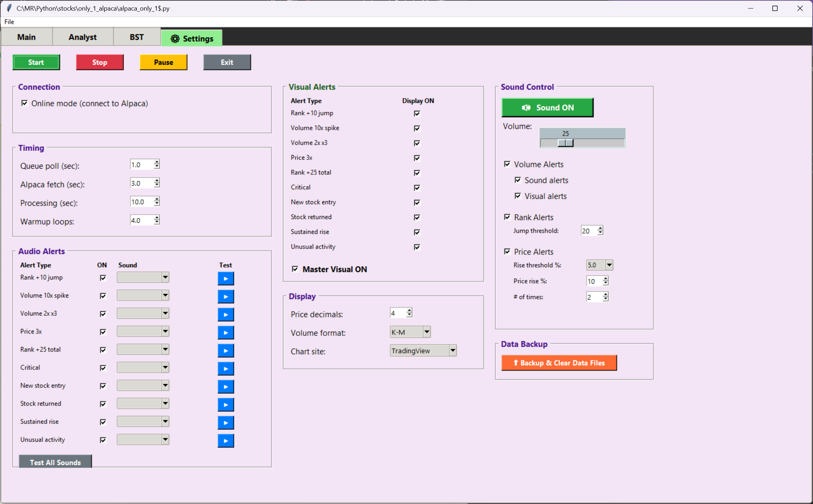Click Test All Sounds button
The height and width of the screenshot is (504, 813).
click(x=56, y=462)
